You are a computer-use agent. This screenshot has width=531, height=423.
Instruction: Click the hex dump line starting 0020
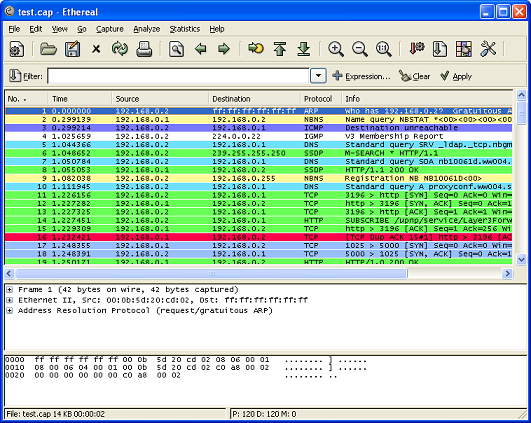tap(171, 375)
